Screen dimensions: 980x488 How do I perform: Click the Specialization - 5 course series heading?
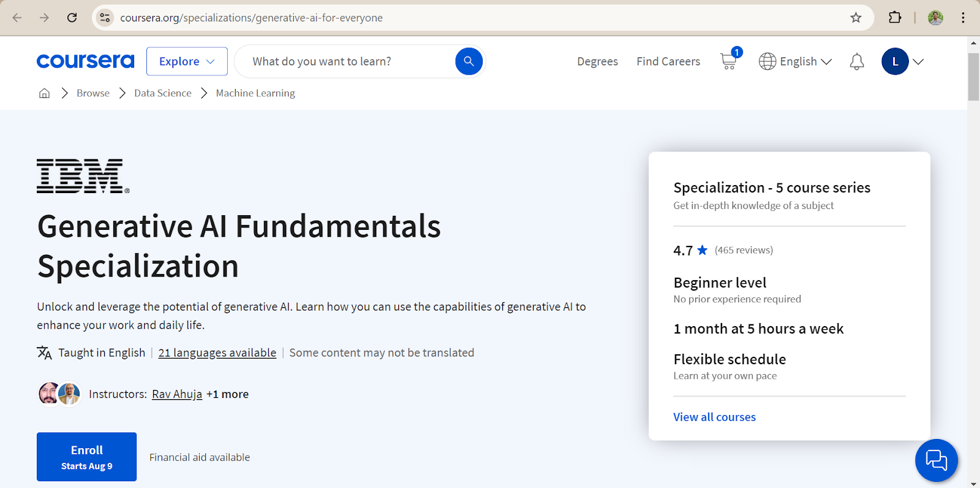[772, 188]
